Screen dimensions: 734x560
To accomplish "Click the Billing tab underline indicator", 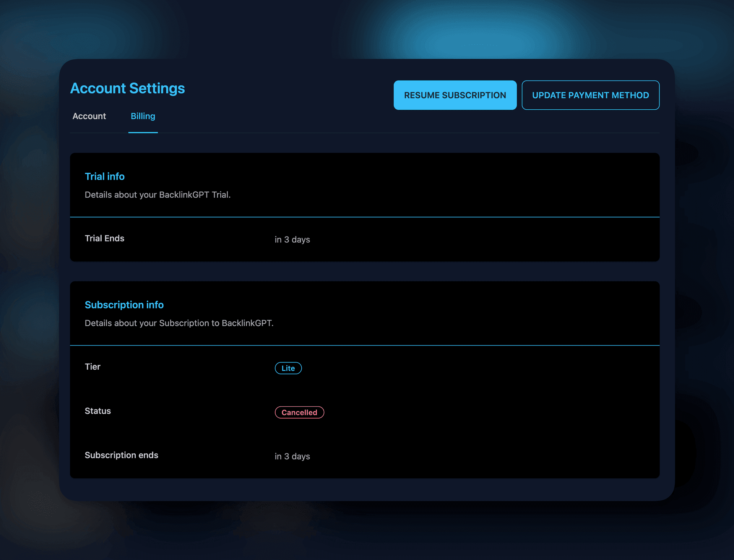I will (143, 133).
